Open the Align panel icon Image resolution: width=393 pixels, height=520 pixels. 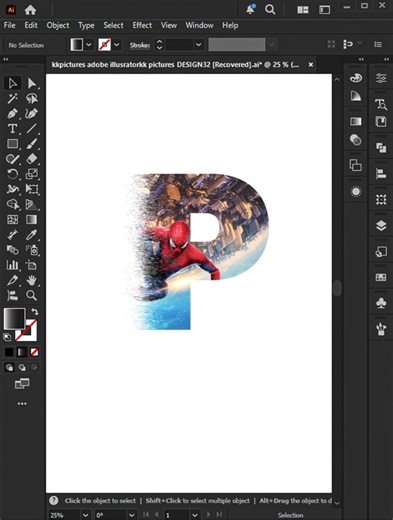coord(381,173)
